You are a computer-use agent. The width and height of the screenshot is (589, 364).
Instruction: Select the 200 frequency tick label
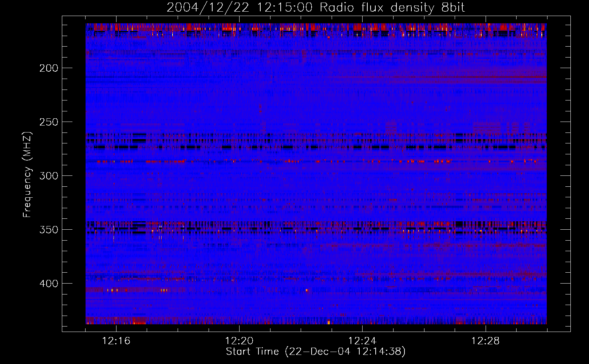49,68
